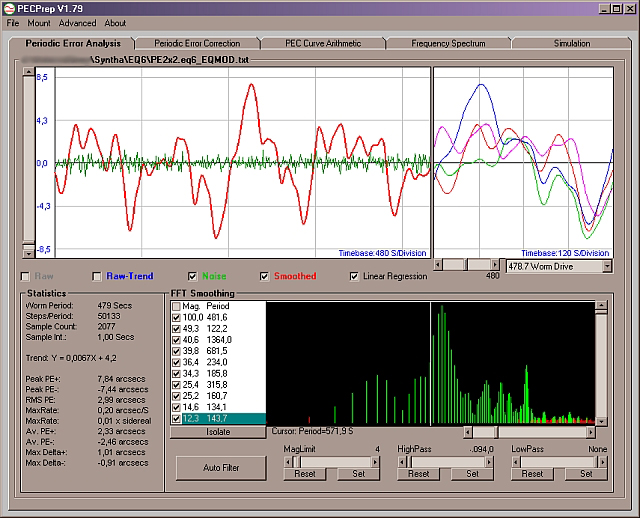Switch to the Periodic Error Correction tab
The image size is (640, 518).
197,44
